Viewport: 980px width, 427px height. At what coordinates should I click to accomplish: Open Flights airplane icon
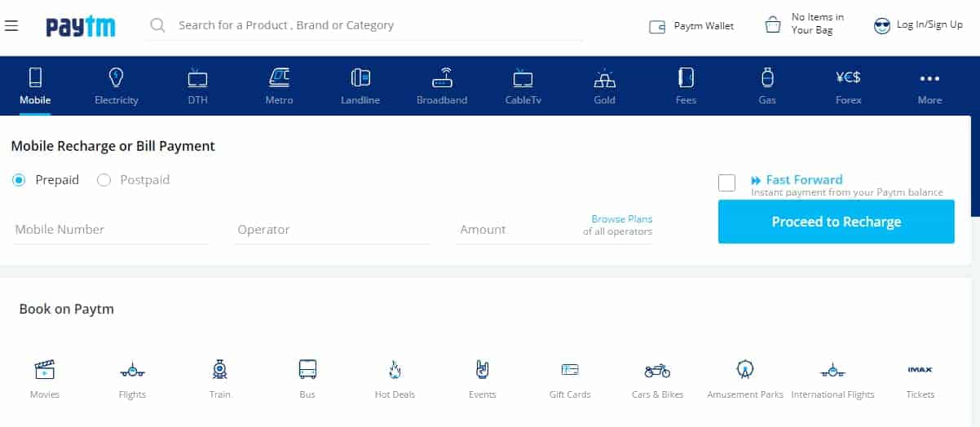point(132,371)
